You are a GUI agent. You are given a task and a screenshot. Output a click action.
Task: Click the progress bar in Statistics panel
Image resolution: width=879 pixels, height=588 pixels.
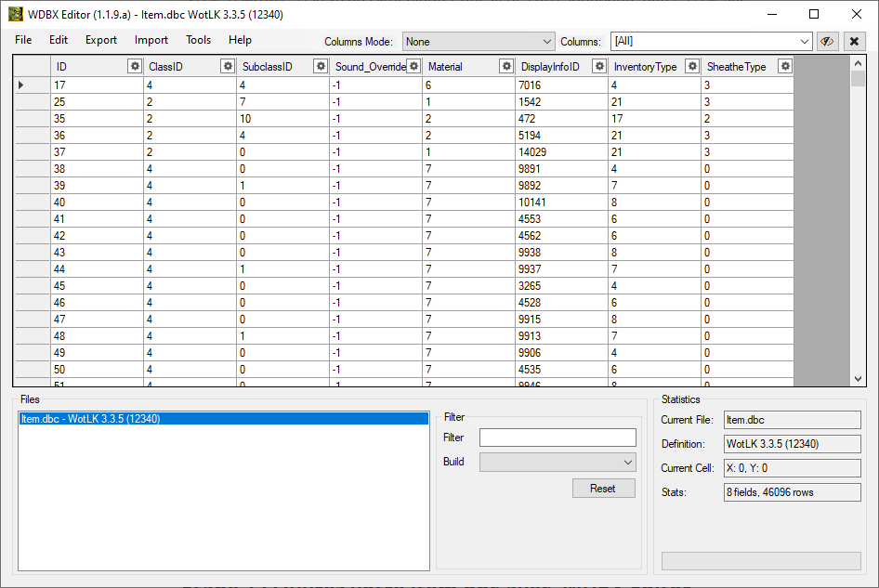pyautogui.click(x=761, y=561)
